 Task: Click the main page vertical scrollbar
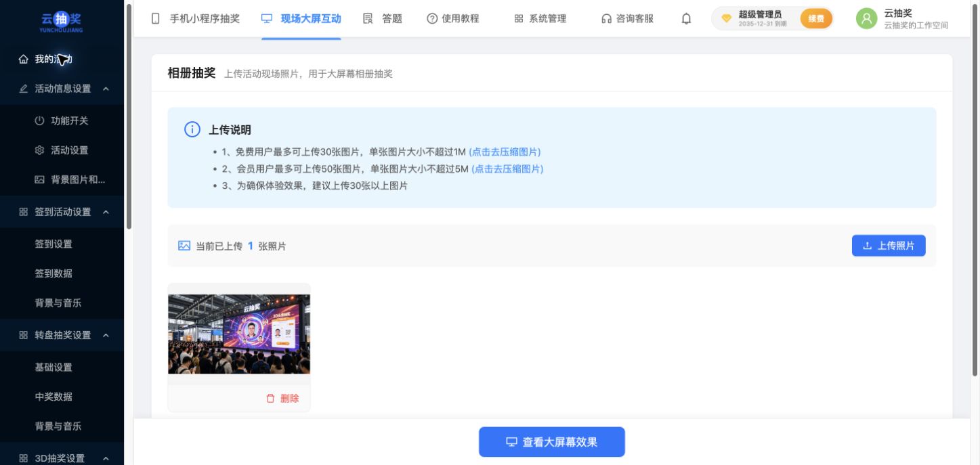coord(975,189)
